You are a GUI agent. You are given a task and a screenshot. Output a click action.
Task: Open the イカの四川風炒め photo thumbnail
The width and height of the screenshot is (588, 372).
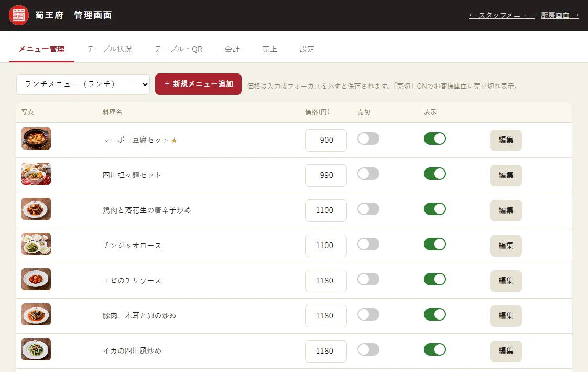(36, 349)
